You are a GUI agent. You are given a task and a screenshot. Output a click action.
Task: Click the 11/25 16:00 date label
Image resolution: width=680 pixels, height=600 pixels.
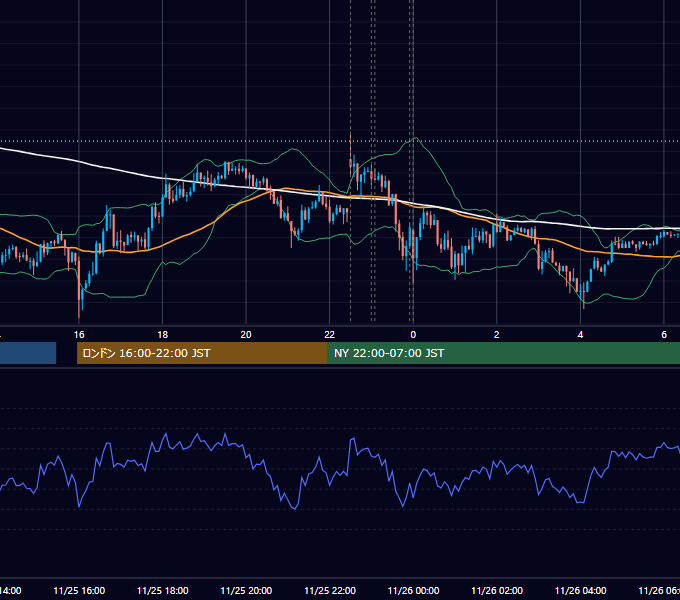pos(79,590)
